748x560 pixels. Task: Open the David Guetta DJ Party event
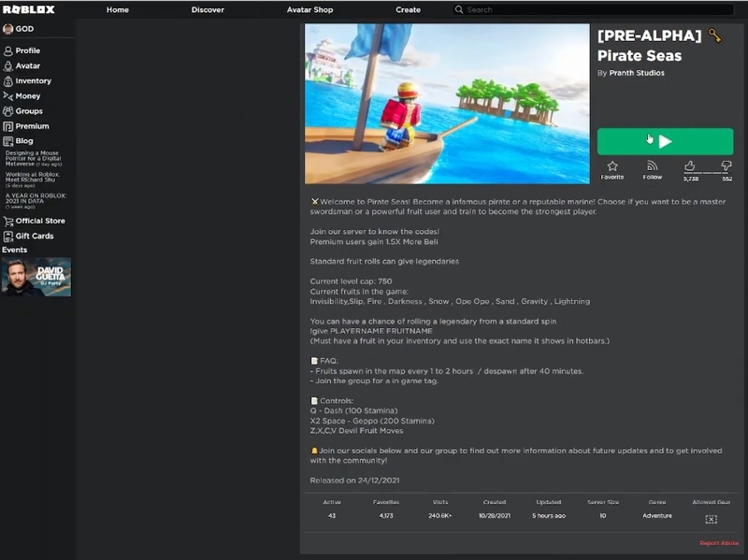(x=36, y=277)
